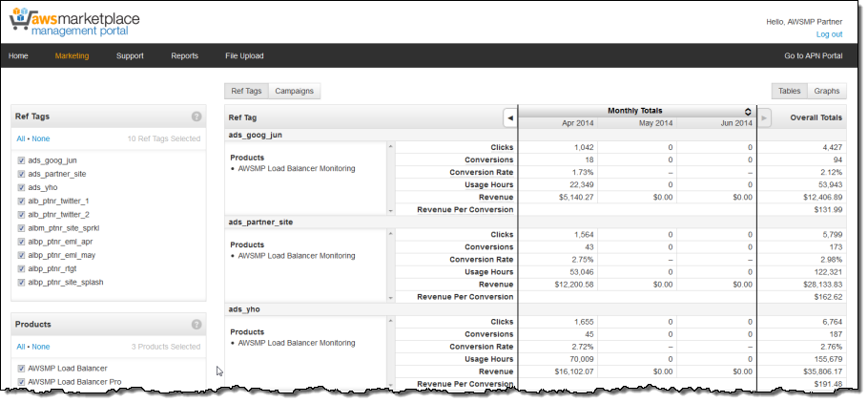Screen dimensions: 868x403
Task: Select None in Ref Tags filter
Action: pyautogui.click(x=40, y=138)
